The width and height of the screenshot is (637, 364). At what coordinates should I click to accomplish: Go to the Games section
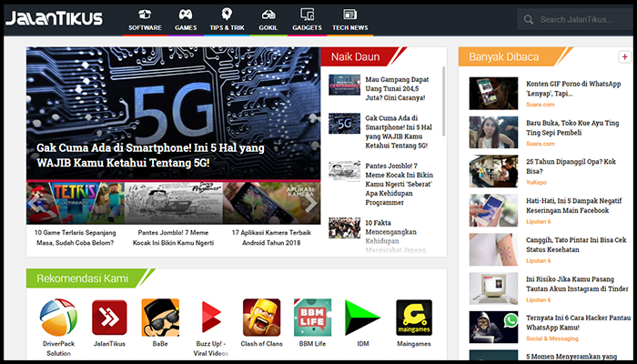point(186,18)
